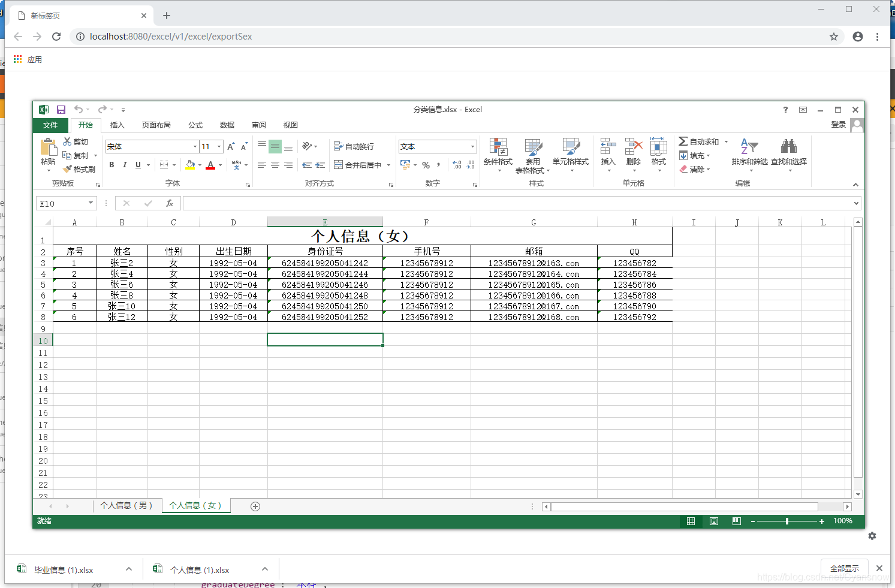Screen dimensions: 895x588
Task: Click the cell borders icon
Action: [x=164, y=165]
